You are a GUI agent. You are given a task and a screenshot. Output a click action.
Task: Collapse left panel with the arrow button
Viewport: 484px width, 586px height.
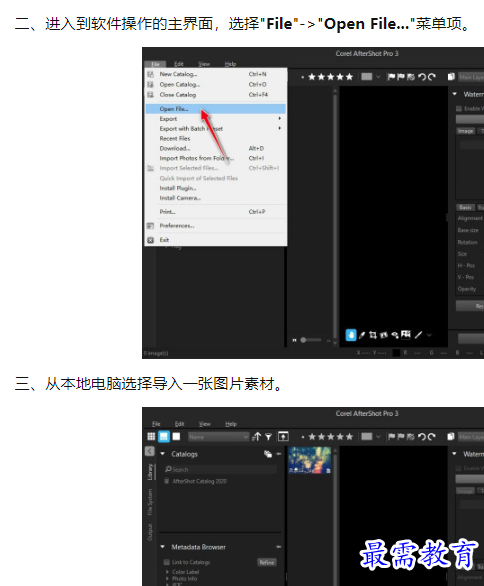tap(149, 451)
